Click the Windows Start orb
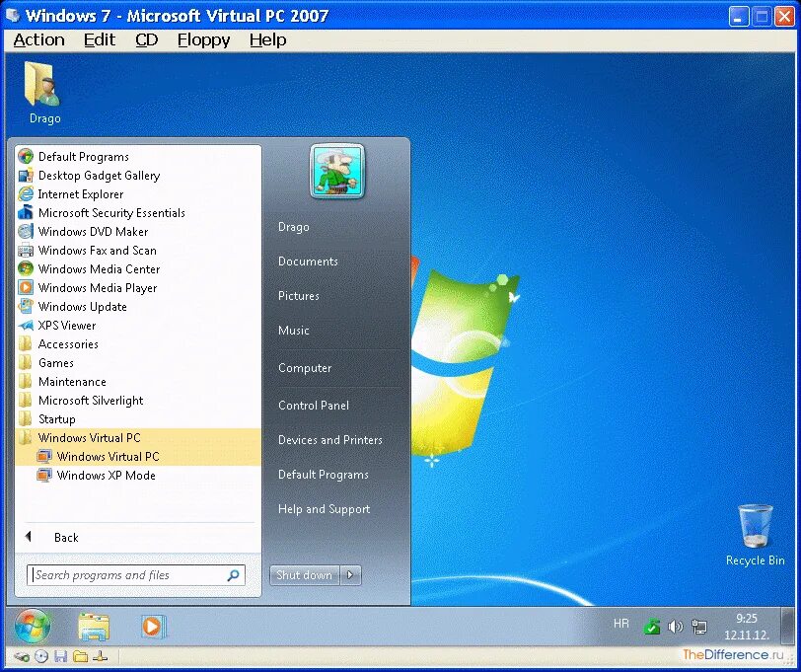 tap(33, 626)
